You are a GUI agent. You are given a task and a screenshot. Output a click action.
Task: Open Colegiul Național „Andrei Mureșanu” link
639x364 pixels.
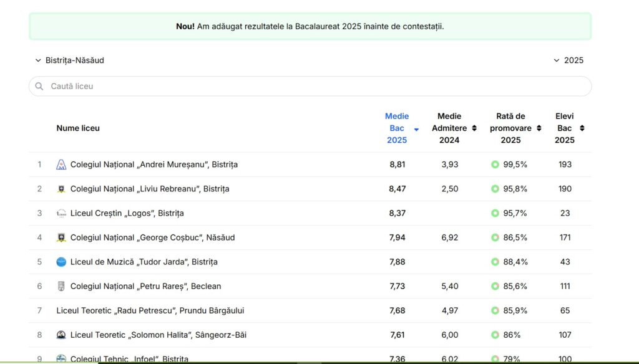(154, 165)
